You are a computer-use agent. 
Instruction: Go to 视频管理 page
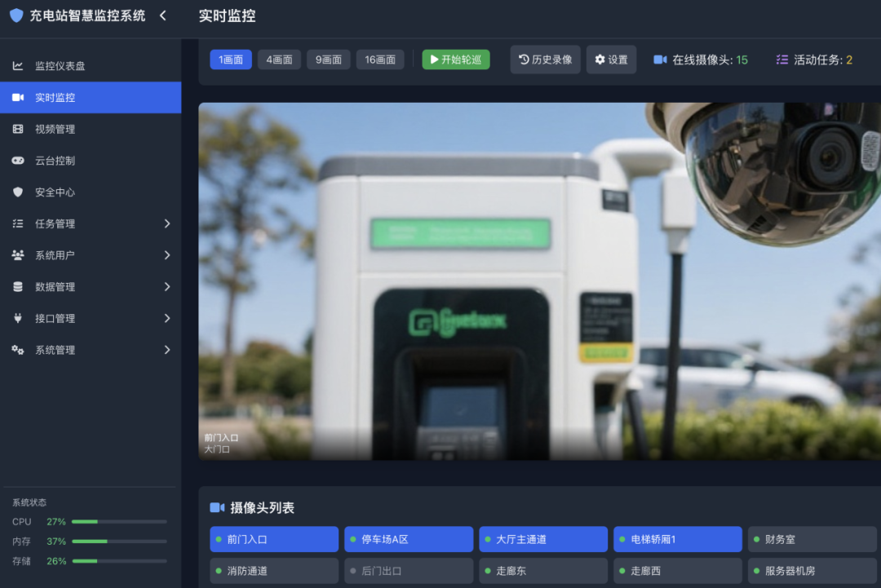tap(91, 129)
